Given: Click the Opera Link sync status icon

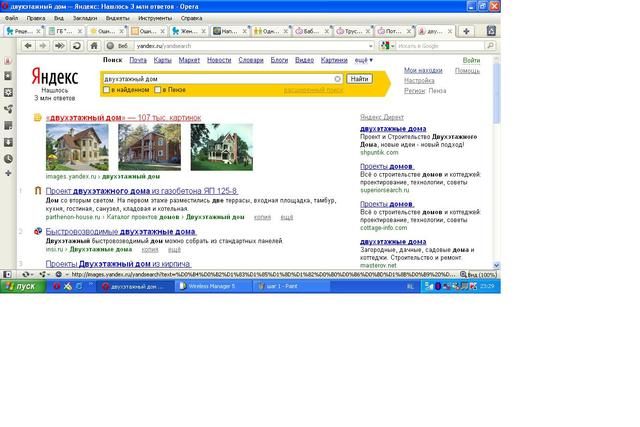Looking at the screenshot, I should pos(26,274).
